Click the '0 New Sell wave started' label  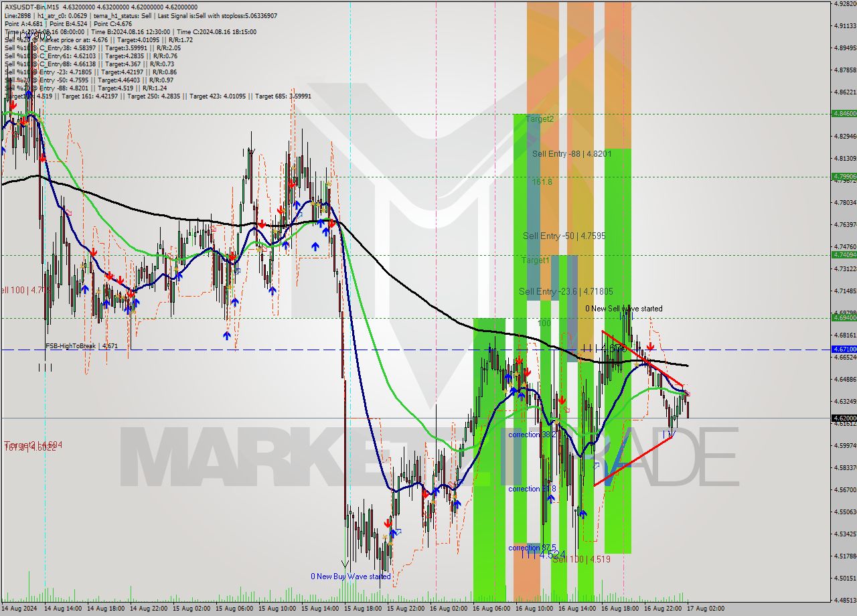coord(624,309)
